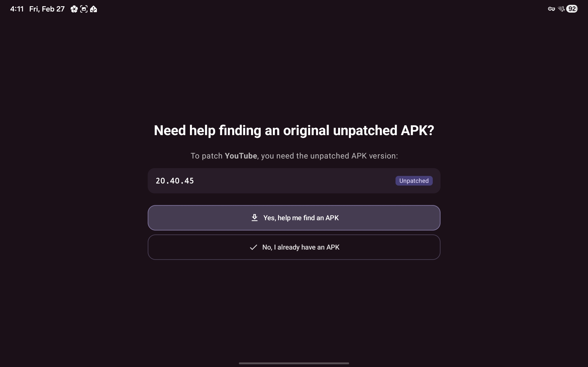Tap the status bar clock showing 4:11
This screenshot has width=588, height=367.
click(17, 9)
